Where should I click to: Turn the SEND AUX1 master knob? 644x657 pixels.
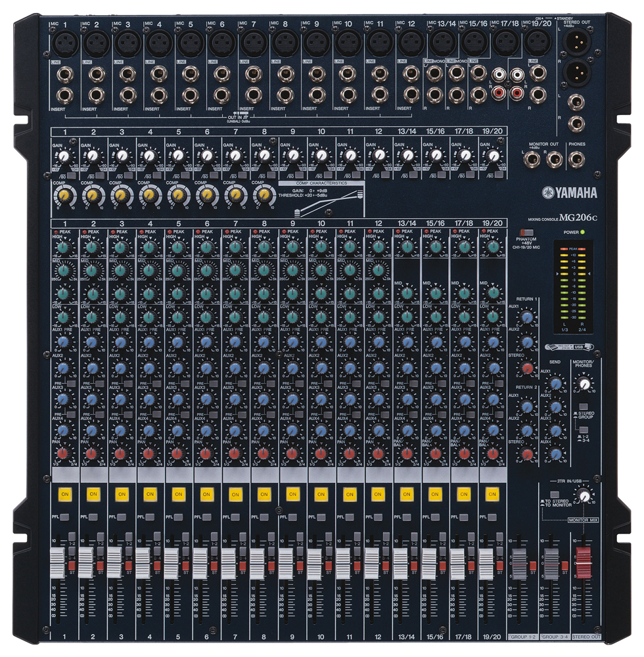point(556,383)
